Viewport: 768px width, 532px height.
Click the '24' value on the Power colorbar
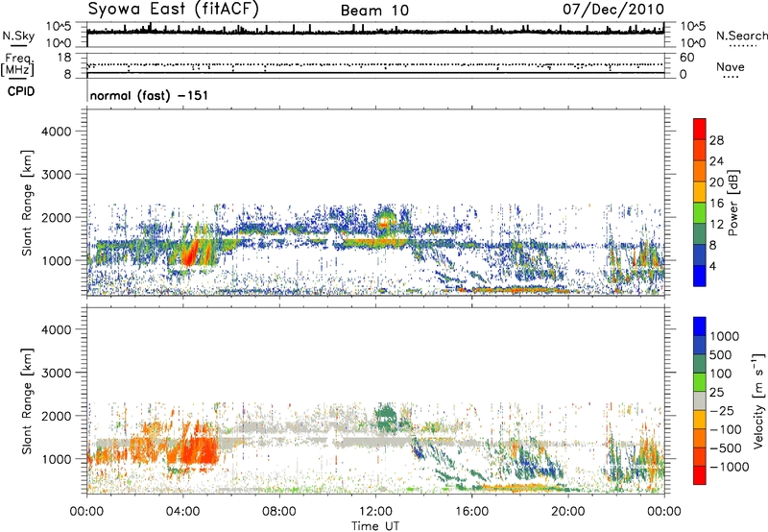coord(716,161)
